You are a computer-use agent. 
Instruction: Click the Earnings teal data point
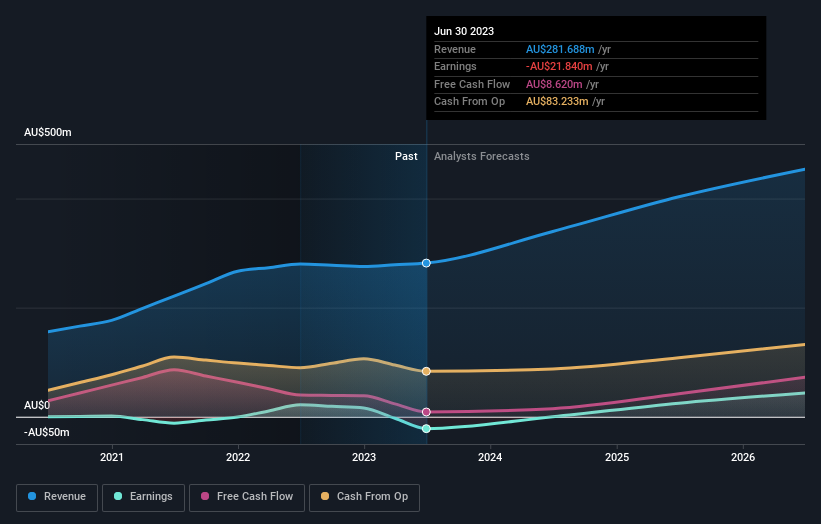tap(426, 429)
